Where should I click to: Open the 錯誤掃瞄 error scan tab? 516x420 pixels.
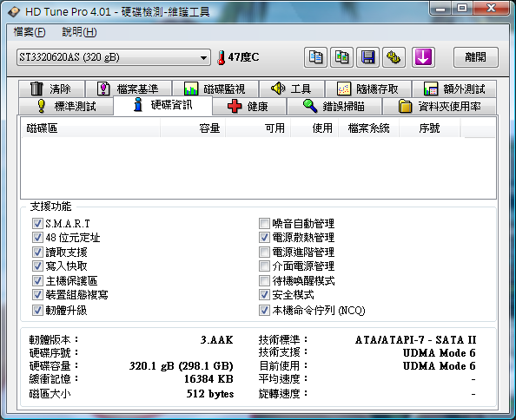tap(334, 106)
